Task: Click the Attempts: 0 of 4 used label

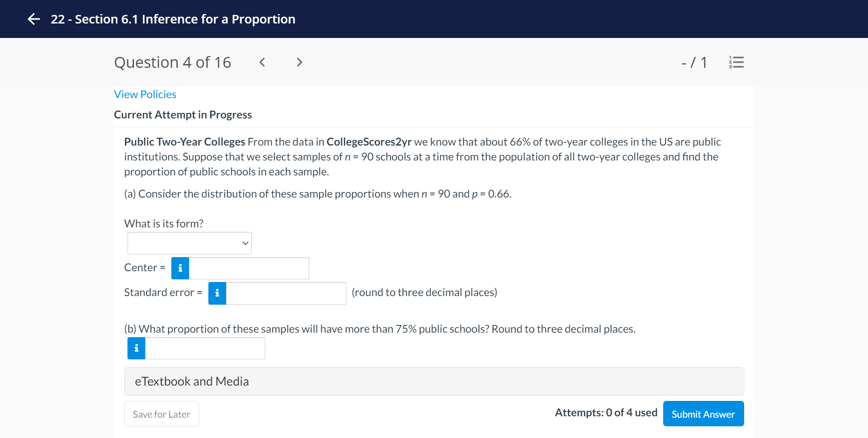Action: 606,412
